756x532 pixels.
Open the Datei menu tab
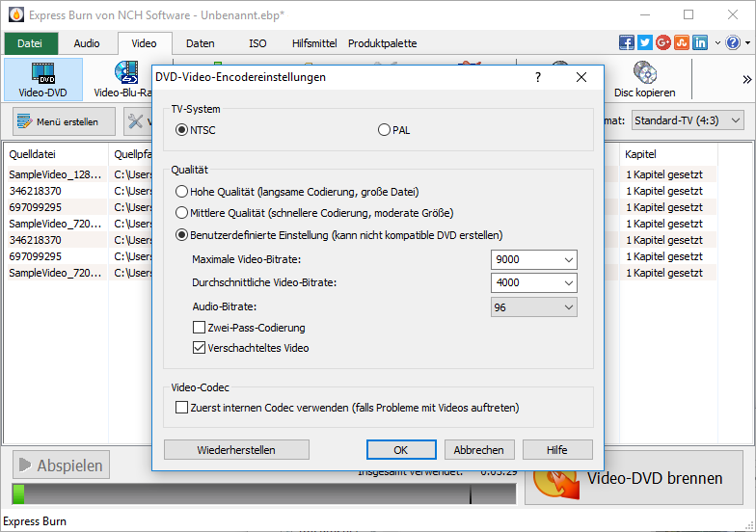click(30, 43)
